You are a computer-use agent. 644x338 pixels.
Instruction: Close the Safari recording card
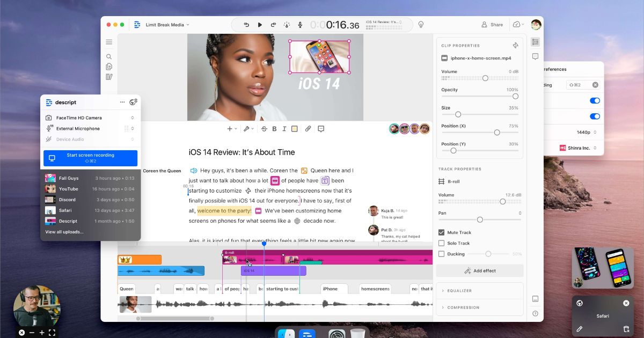[626, 303]
